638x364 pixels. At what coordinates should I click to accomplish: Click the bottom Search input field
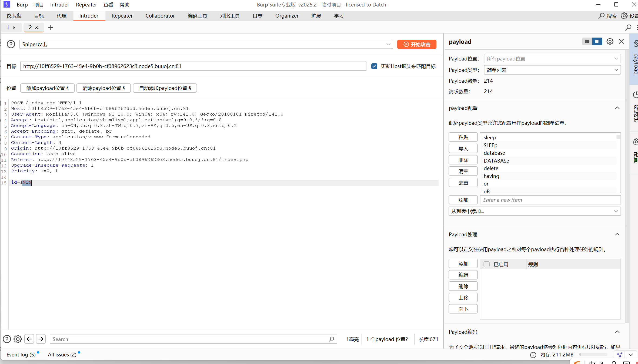click(193, 339)
